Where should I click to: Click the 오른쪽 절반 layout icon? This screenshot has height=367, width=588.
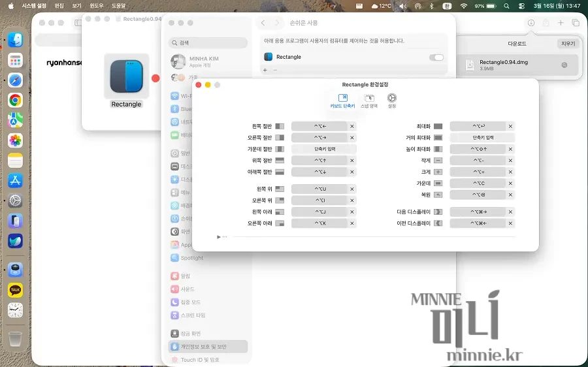pyautogui.click(x=280, y=138)
